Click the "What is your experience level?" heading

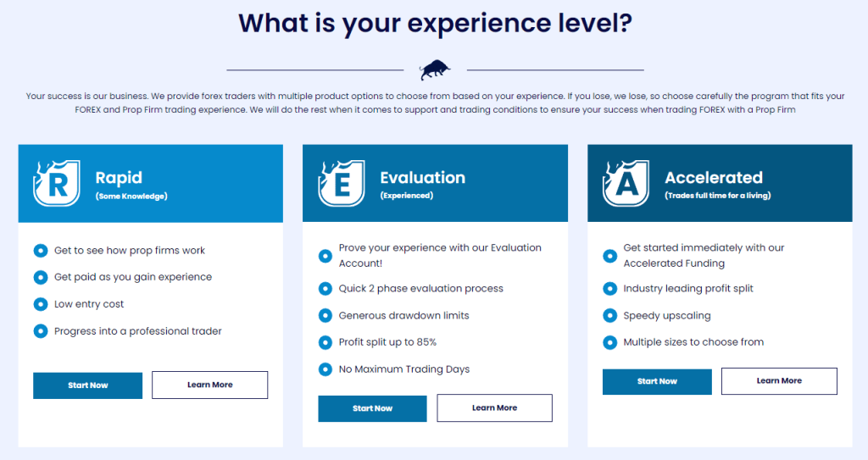pyautogui.click(x=435, y=24)
